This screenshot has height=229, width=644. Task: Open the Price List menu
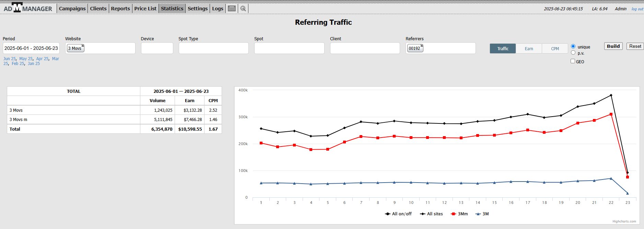click(145, 9)
